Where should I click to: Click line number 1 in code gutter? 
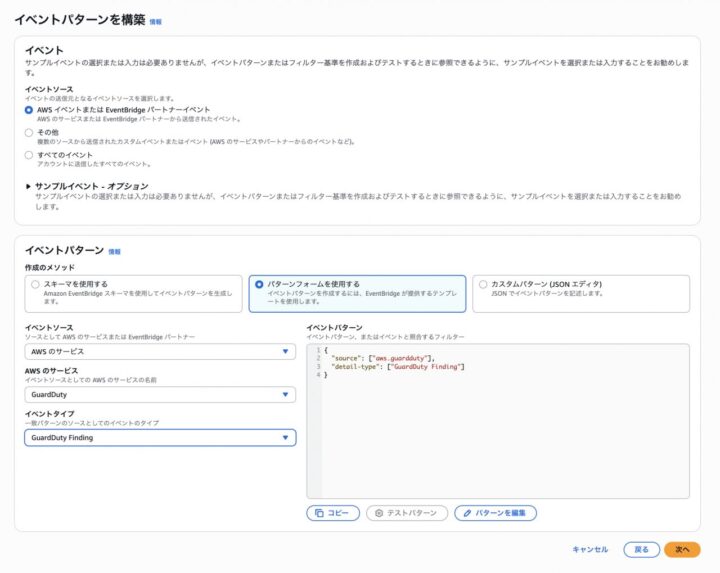click(316, 350)
